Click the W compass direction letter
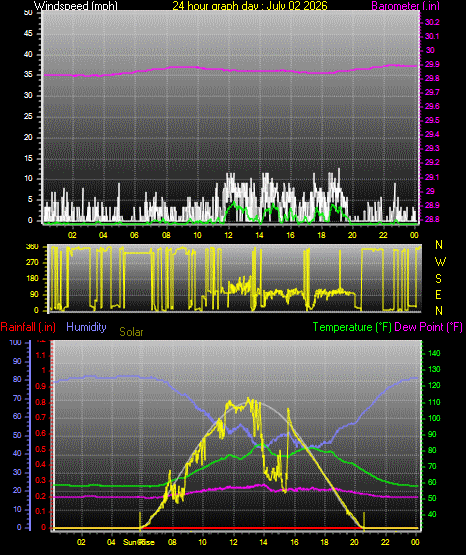This screenshot has width=466, height=555. 440,262
